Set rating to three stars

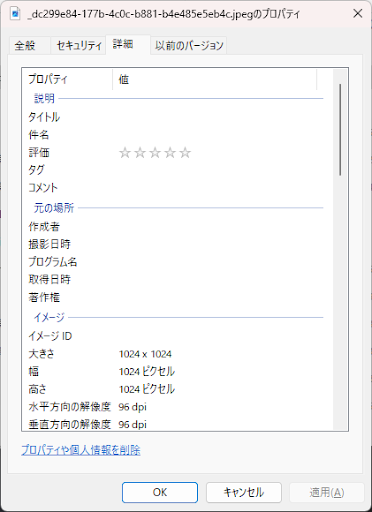[x=155, y=153]
